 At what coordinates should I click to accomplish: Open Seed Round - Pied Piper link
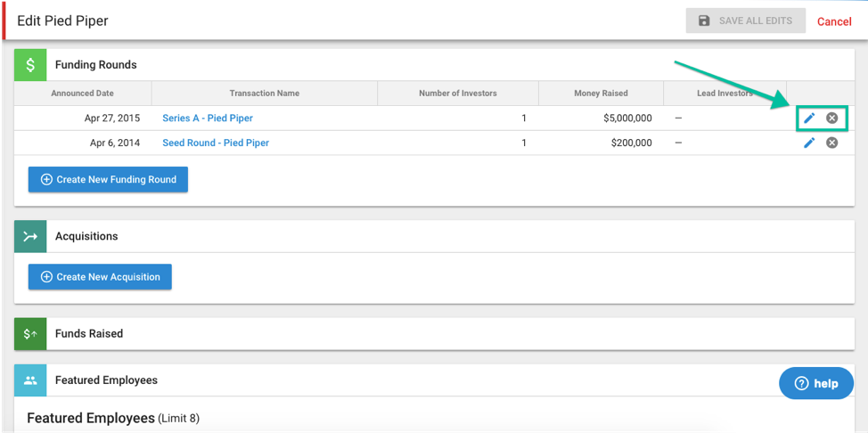point(216,143)
